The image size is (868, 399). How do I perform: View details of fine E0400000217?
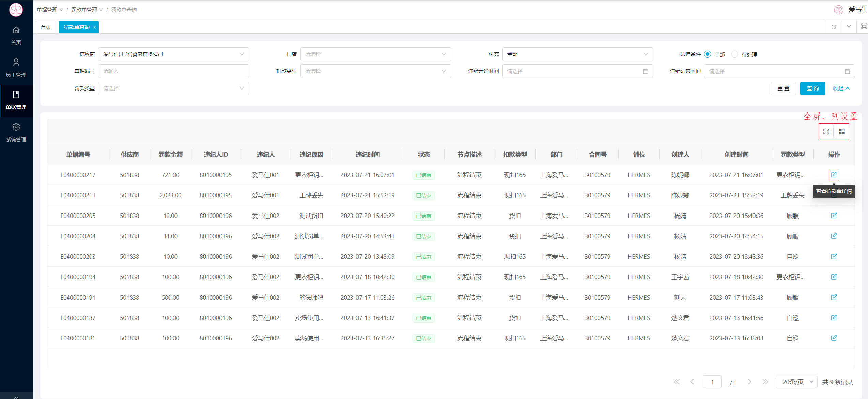tap(834, 175)
